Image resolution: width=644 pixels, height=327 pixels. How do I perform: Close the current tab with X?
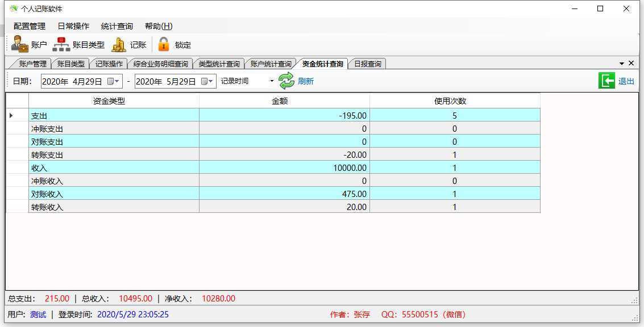[x=631, y=63]
